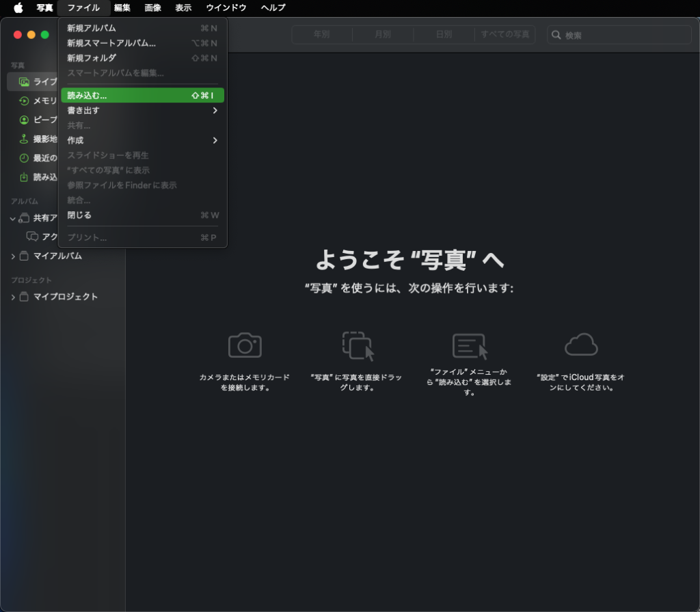Image resolution: width=700 pixels, height=612 pixels.
Task: Click the File menu import illustration icon
Action: (x=470, y=346)
